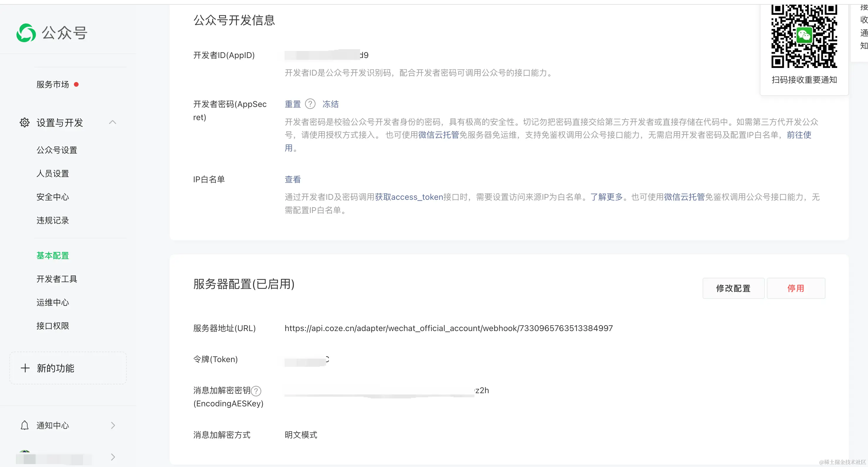This screenshot has width=868, height=467.
Task: Open 基本配置 in the sidebar
Action: (x=52, y=255)
